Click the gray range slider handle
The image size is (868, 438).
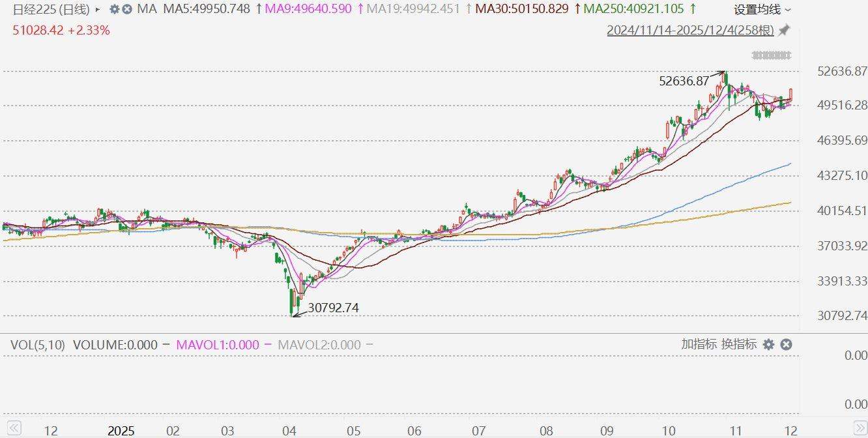(x=772, y=55)
